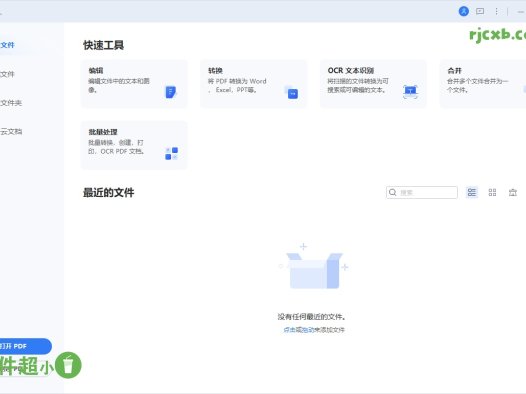Select the first 文件 sidebar tab
This screenshot has width=526, height=394.
coord(7,45)
